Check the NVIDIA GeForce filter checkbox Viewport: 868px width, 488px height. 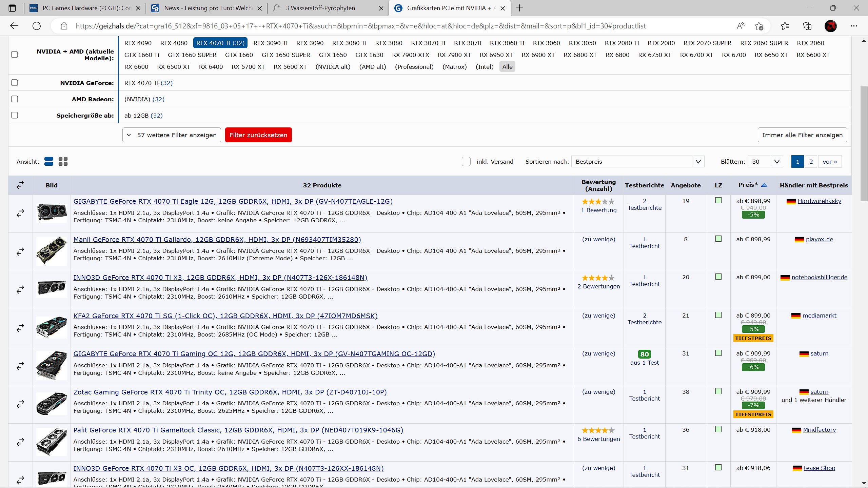point(15,83)
